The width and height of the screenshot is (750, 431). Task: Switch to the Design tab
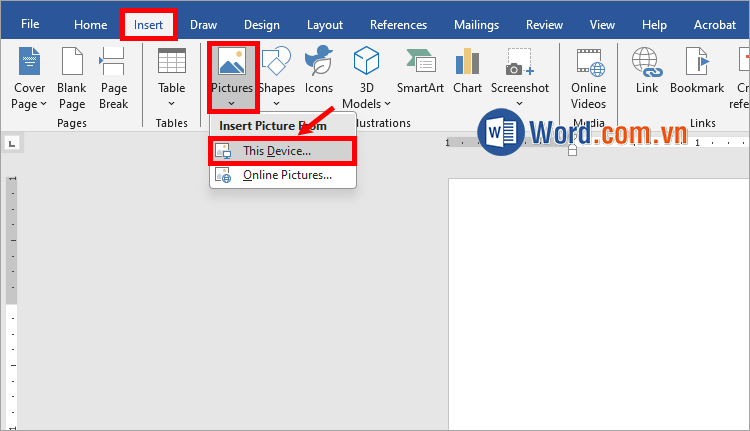(x=261, y=25)
